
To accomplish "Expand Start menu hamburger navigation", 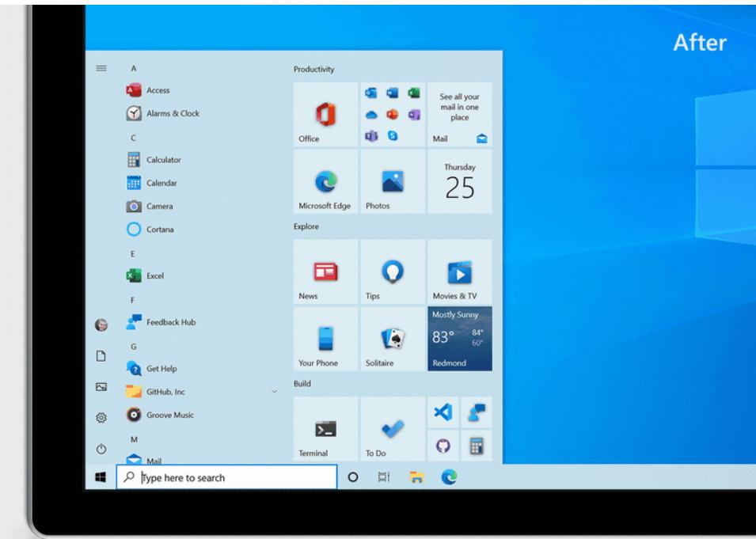I will click(x=101, y=69).
